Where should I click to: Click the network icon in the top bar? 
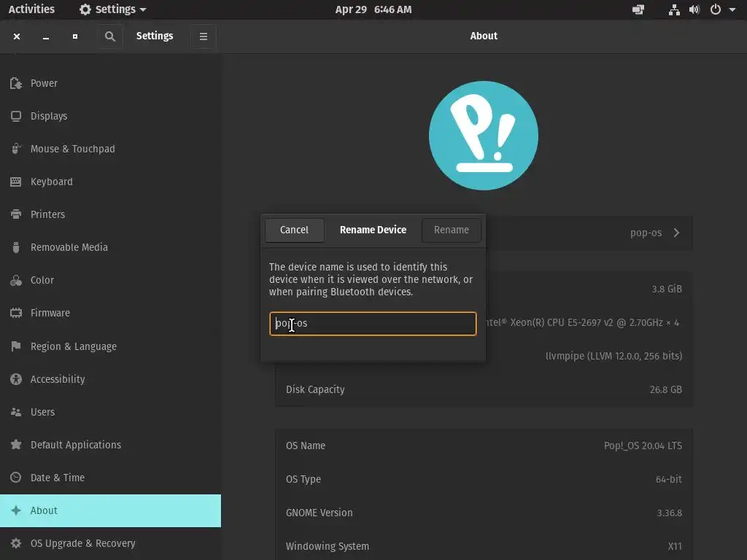674,9
